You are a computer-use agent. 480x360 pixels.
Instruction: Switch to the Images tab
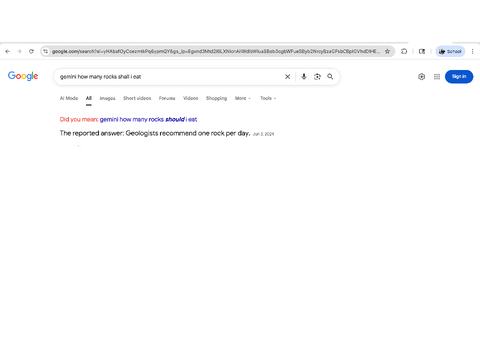tap(107, 98)
